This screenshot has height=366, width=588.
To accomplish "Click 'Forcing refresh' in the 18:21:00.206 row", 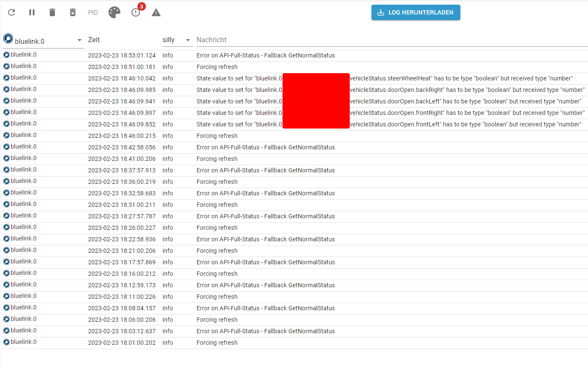I will point(217,251).
